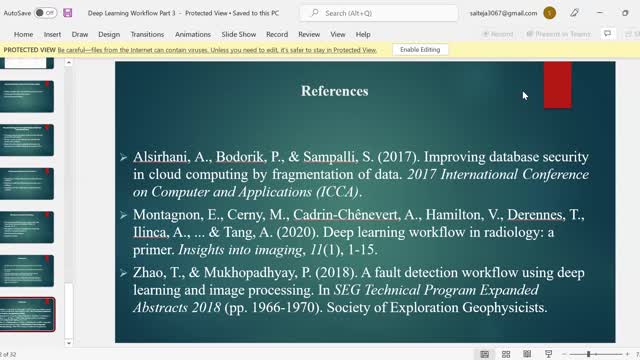Click the Search box
The image size is (640, 360).
[379, 13]
